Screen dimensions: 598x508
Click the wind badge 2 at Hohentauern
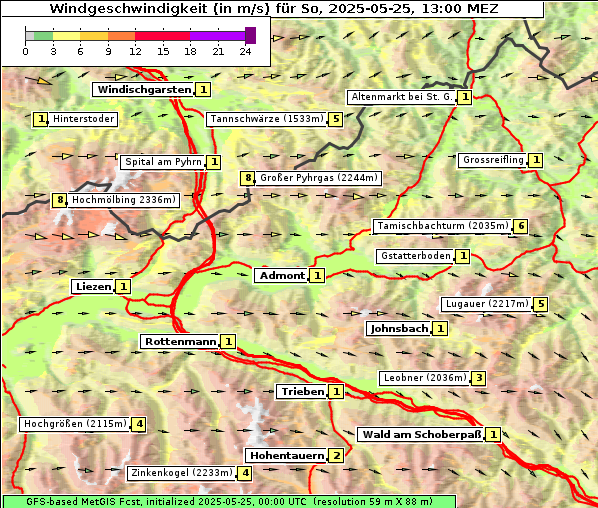click(336, 455)
